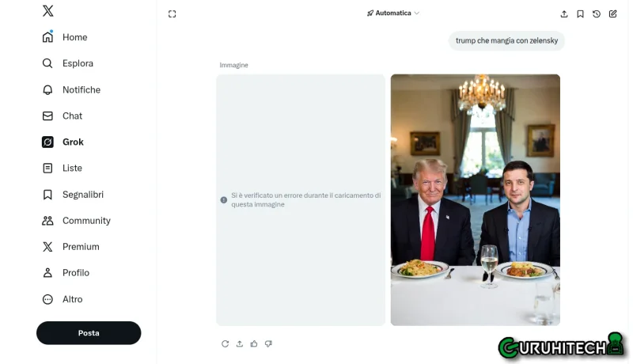Regenerate the image response
The width and height of the screenshot is (633, 364).
(226, 343)
